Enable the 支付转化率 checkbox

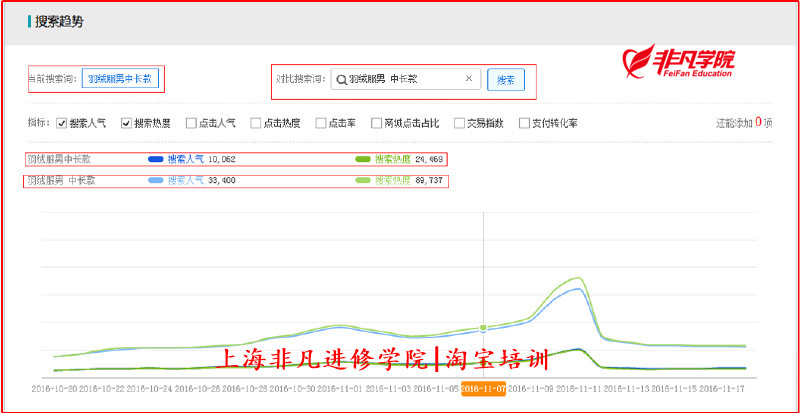click(x=524, y=123)
